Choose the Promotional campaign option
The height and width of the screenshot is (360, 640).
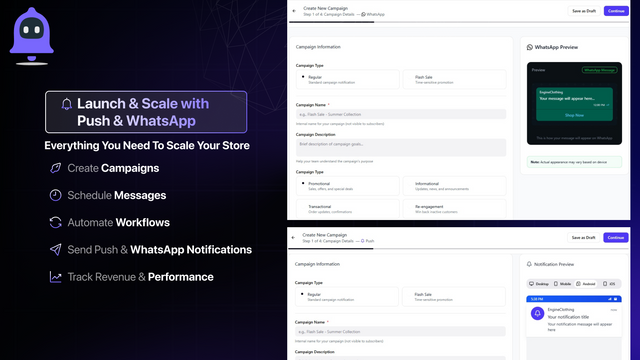(348, 186)
